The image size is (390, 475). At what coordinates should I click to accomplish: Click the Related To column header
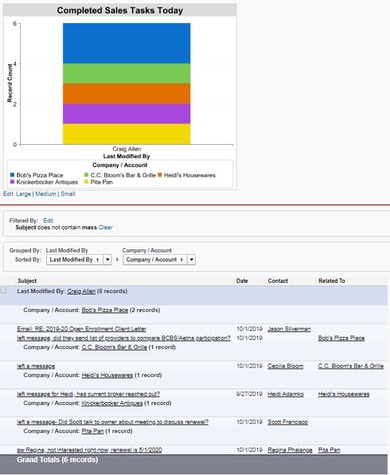[x=332, y=281]
